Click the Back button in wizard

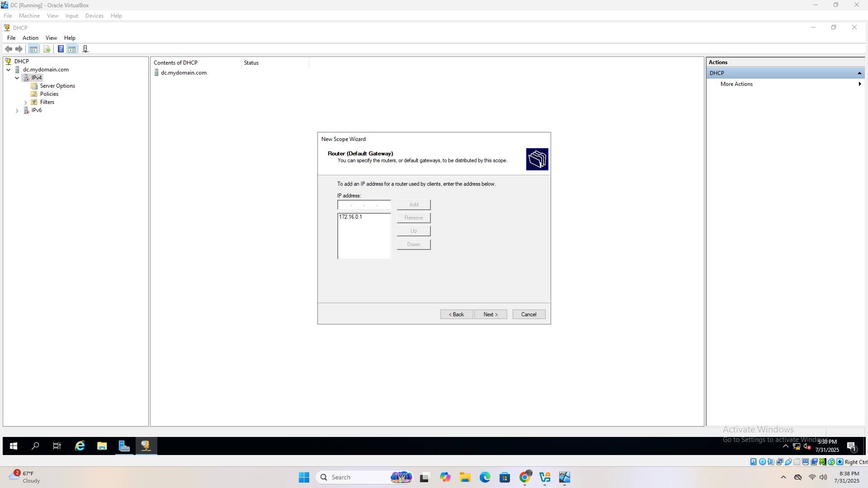coord(456,314)
